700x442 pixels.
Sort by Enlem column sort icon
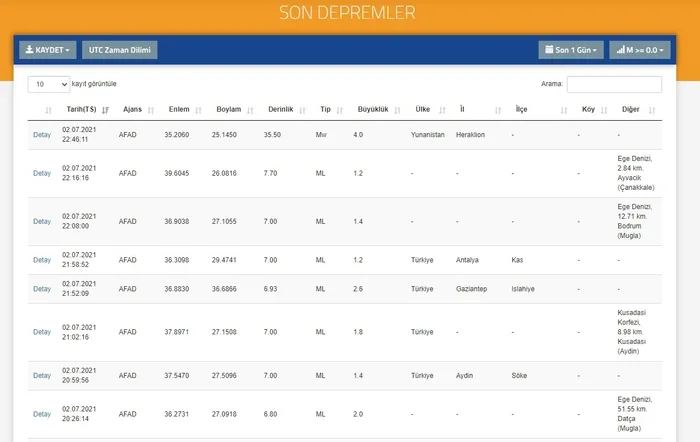pos(199,110)
